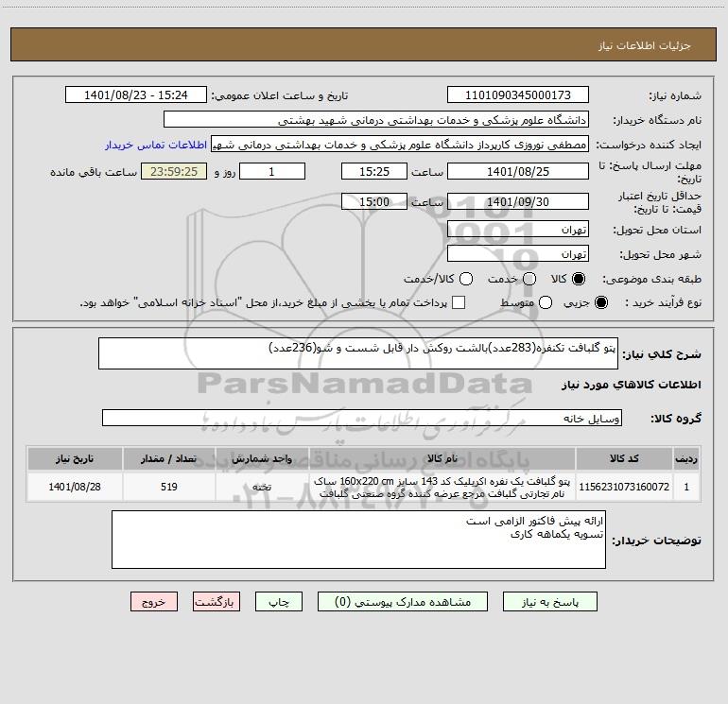Select the خدمت radio button

click(x=529, y=279)
